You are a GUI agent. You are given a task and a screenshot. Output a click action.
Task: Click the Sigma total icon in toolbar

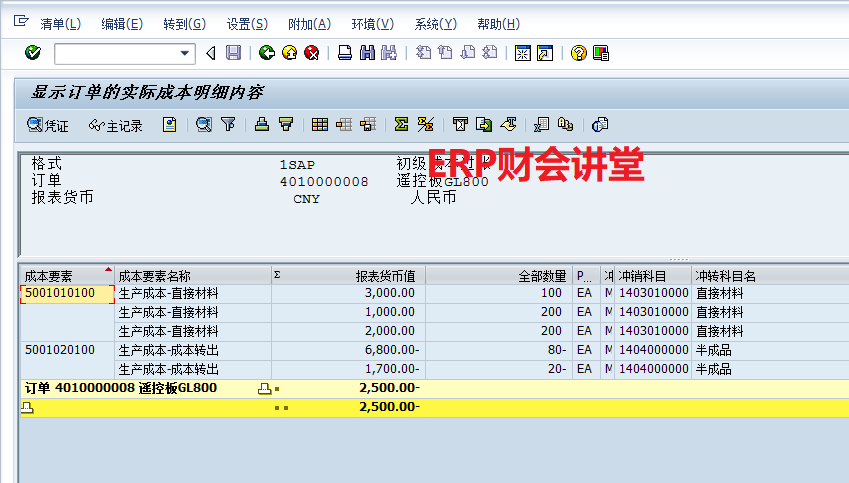pyautogui.click(x=401, y=125)
